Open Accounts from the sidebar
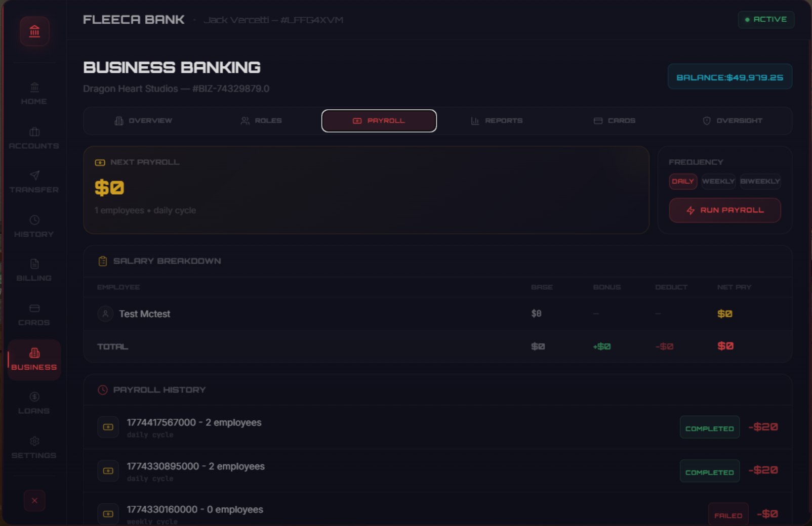 (34, 139)
